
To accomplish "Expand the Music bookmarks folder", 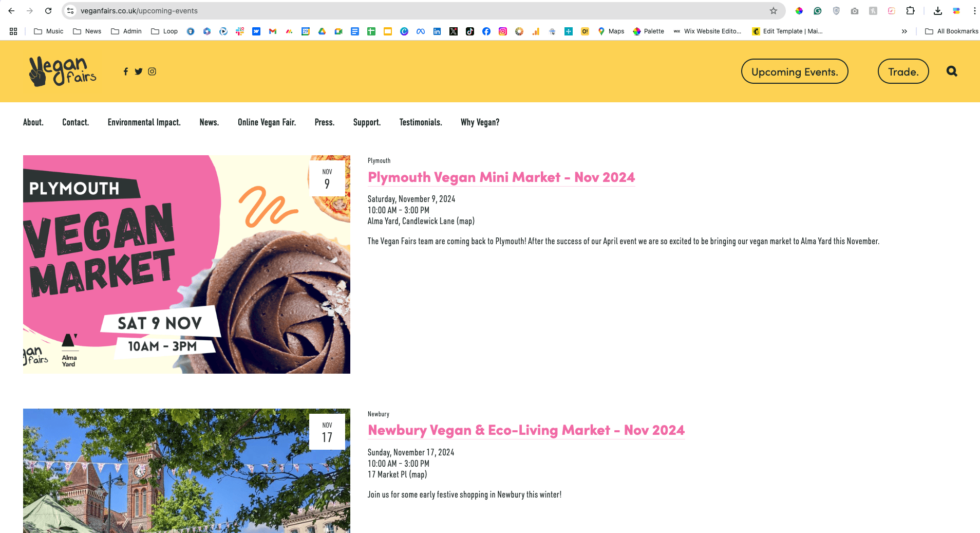I will click(x=49, y=31).
